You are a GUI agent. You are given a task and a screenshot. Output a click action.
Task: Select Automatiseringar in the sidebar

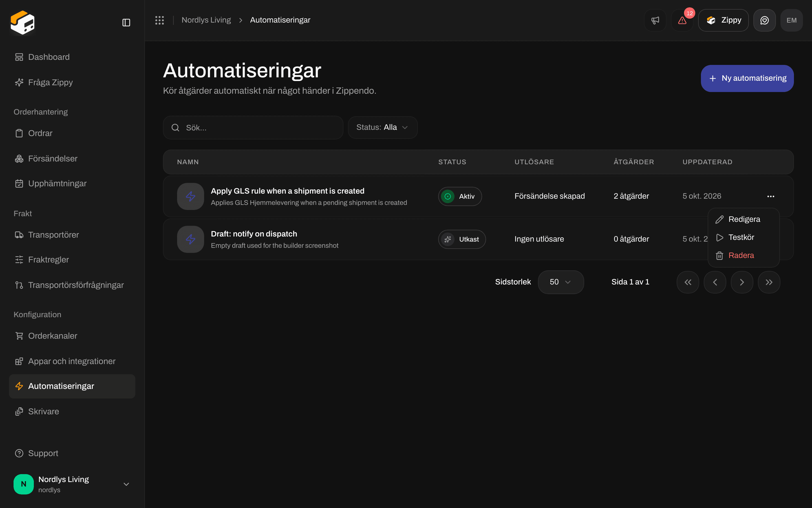[72, 386]
